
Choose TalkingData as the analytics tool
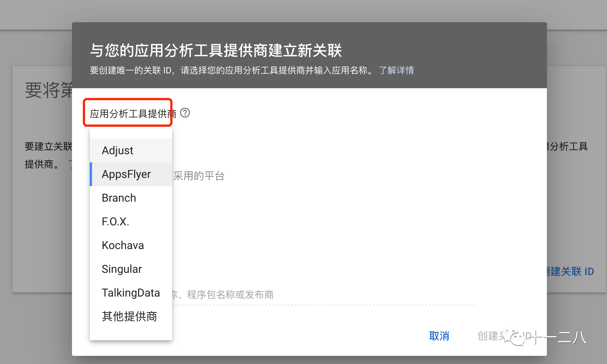(x=131, y=292)
